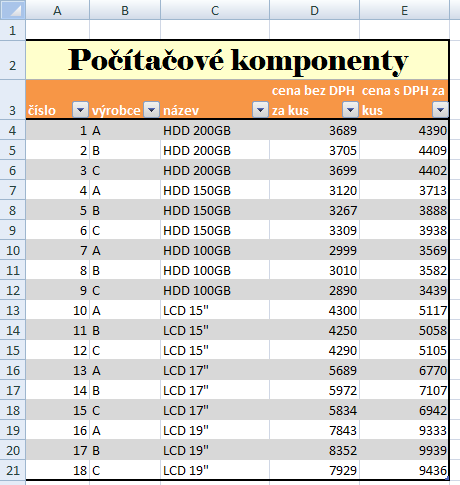Image resolution: width=460 pixels, height=485 pixels.
Task: Select the LCD 17" cell in row 16
Action: (x=215, y=370)
